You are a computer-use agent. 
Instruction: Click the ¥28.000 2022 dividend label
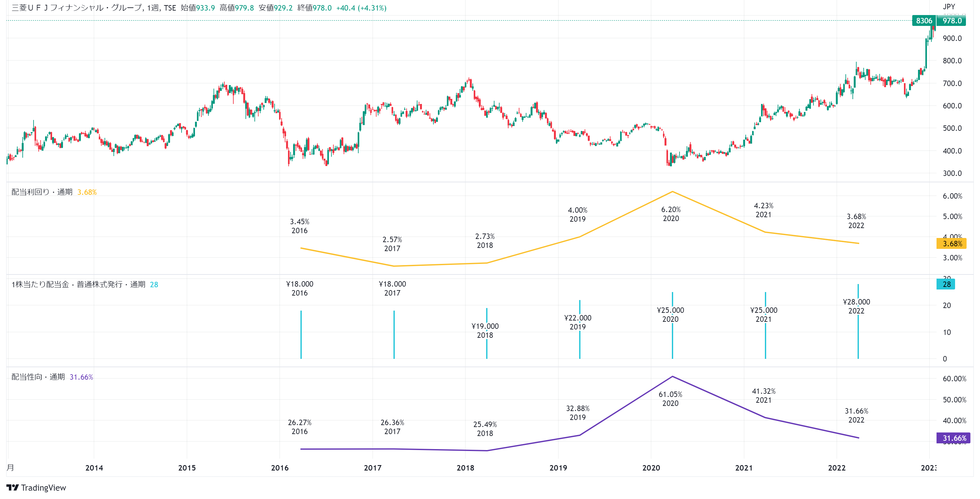pyautogui.click(x=856, y=306)
